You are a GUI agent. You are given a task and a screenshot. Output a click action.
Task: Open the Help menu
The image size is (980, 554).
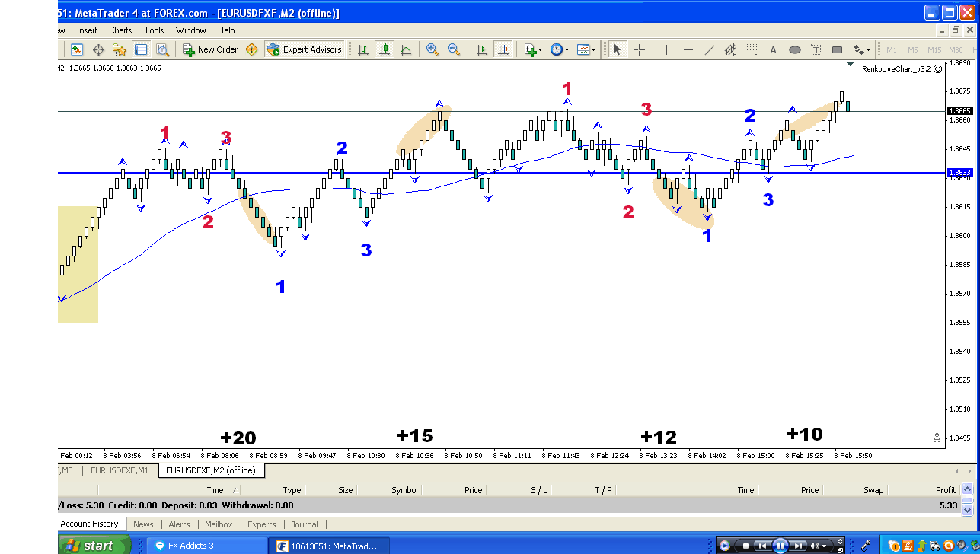226,30
